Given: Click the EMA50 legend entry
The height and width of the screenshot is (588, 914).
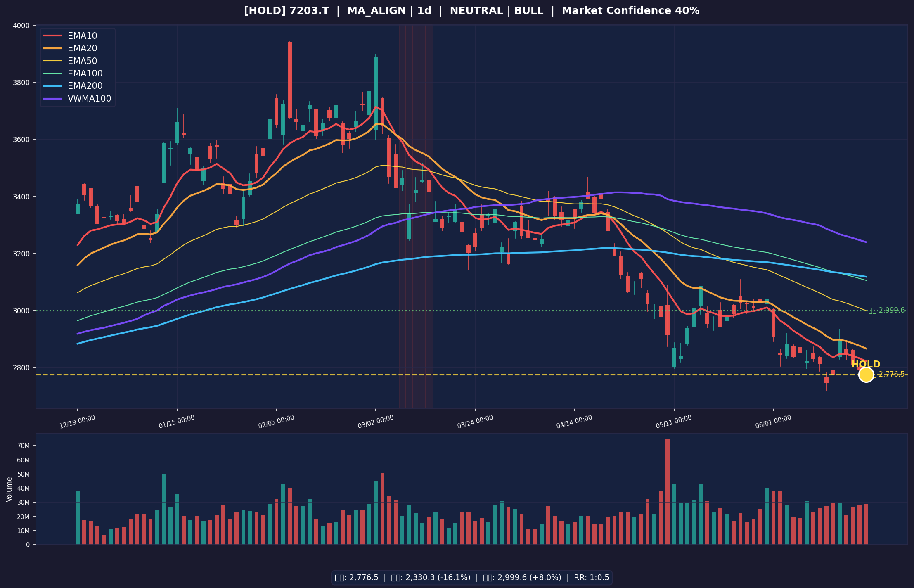Looking at the screenshot, I should click(x=70, y=61).
